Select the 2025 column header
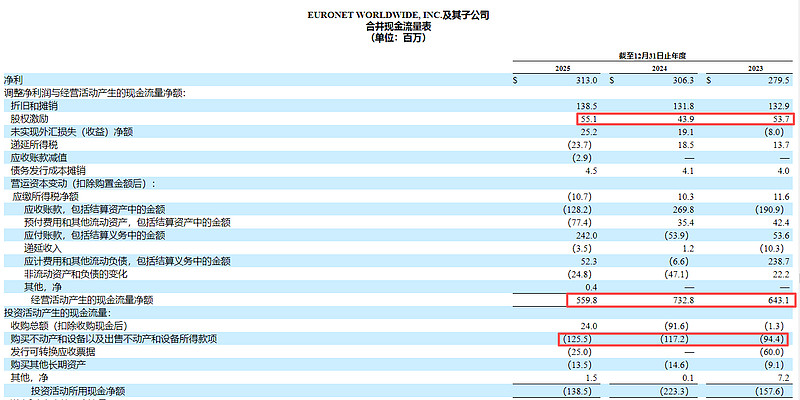Screen dimensions: 800x400 [x=563, y=69]
